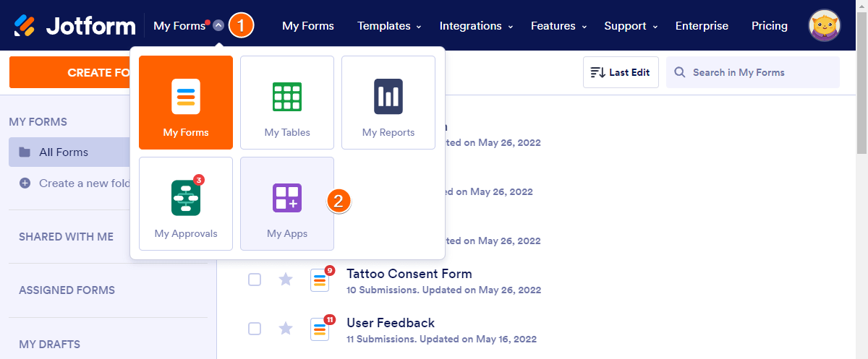Click the orange My Forms tile

click(186, 103)
